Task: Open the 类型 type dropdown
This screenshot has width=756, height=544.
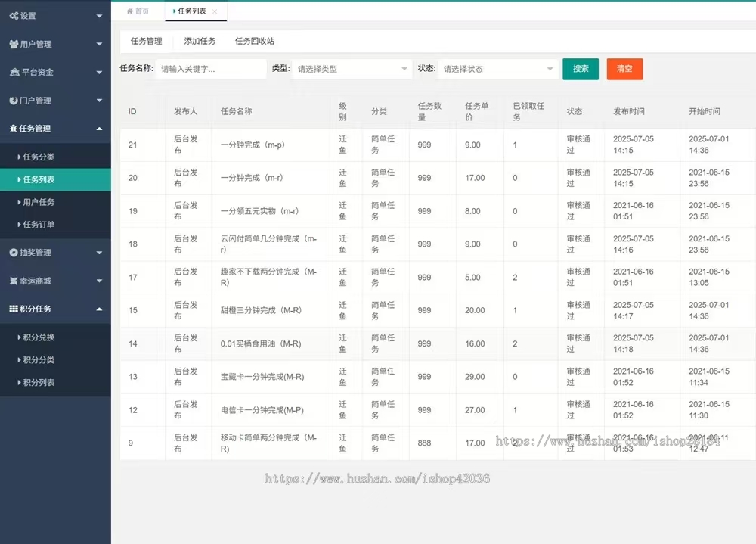Action: point(352,68)
